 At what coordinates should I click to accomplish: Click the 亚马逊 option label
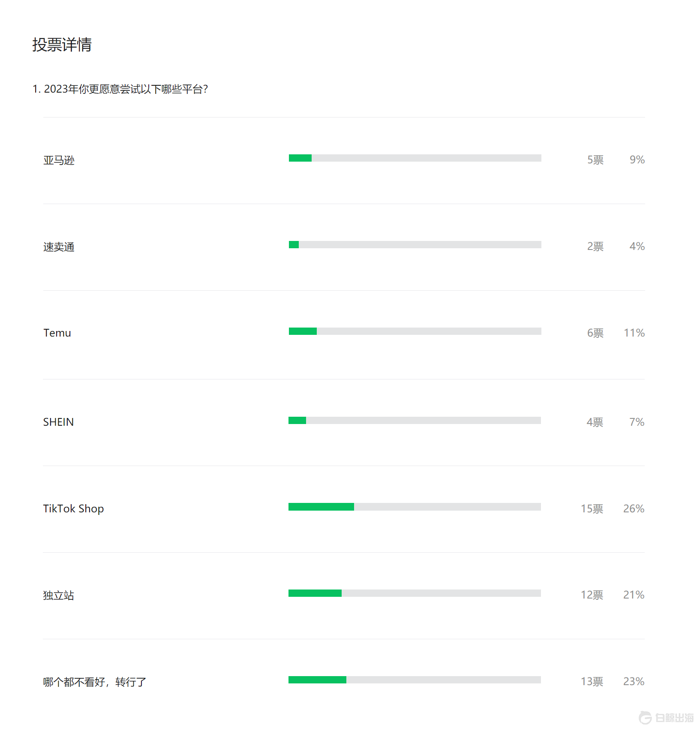click(x=59, y=160)
